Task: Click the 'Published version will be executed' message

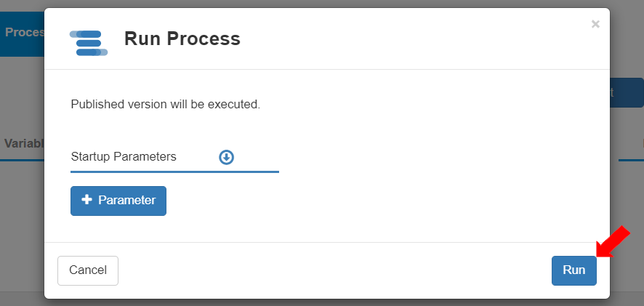Action: (x=165, y=104)
